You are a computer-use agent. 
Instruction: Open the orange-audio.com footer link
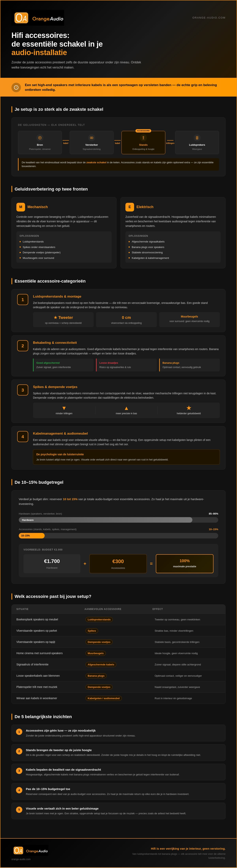(21, 859)
